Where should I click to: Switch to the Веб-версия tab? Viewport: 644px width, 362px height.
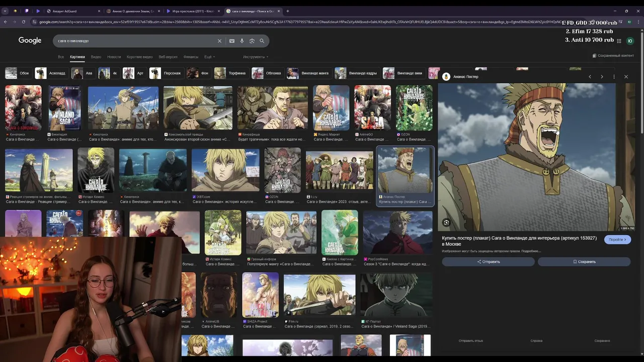coord(168,57)
